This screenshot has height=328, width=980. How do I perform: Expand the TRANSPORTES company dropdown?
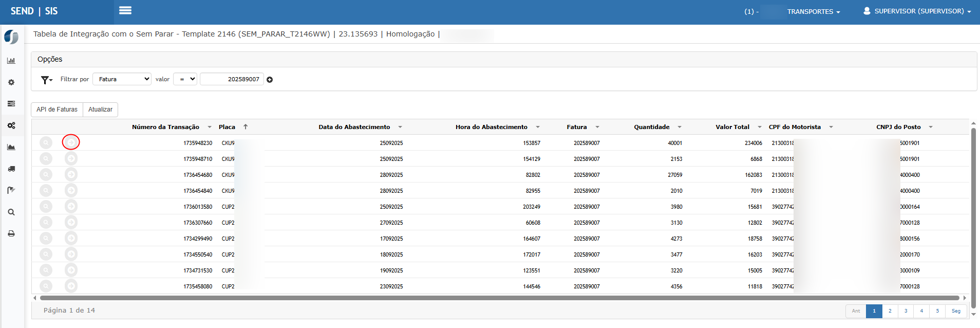pyautogui.click(x=813, y=11)
